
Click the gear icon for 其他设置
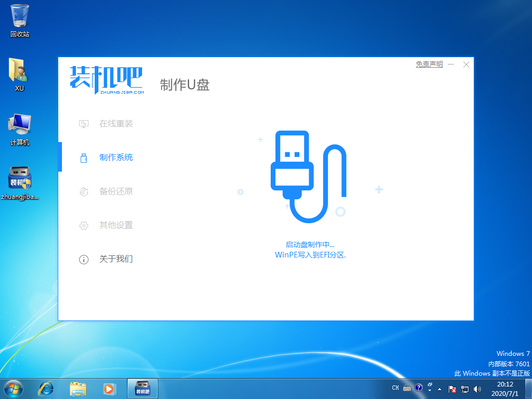[x=83, y=225]
